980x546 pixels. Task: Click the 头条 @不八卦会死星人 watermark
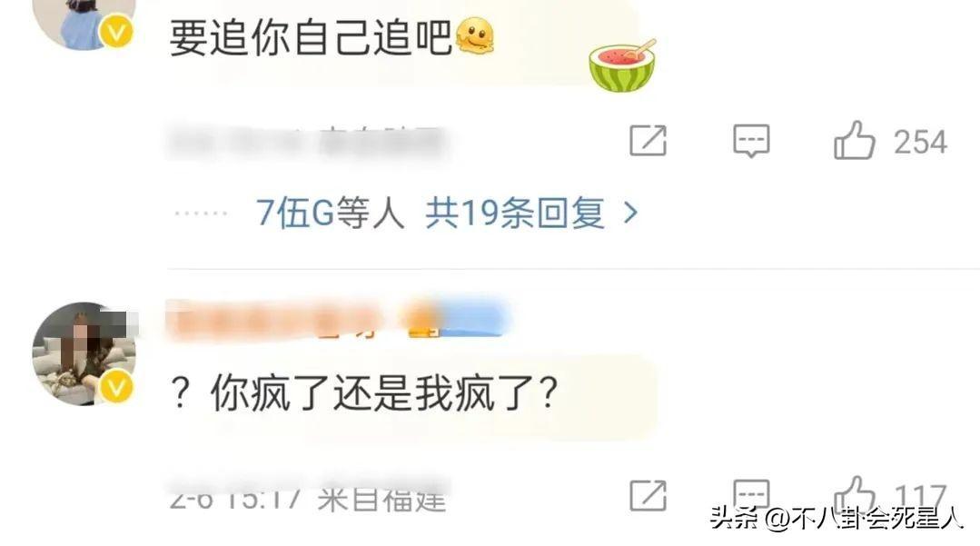(836, 519)
